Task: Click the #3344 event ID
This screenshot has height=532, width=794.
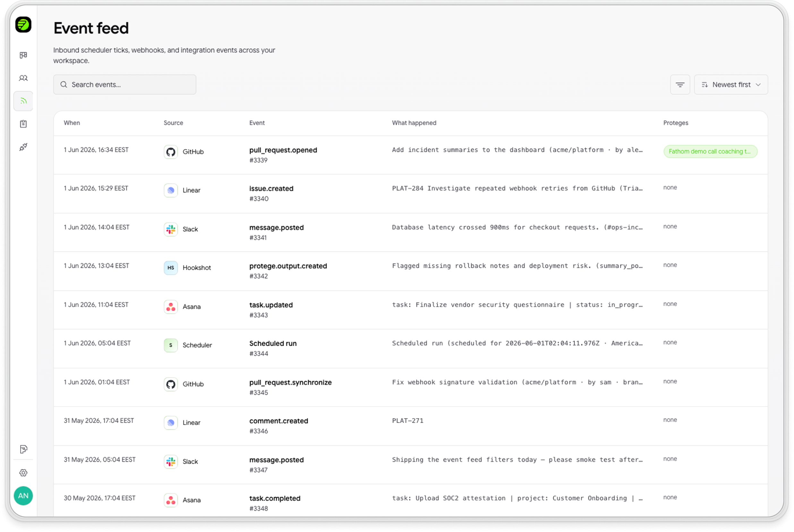Action: click(x=258, y=353)
